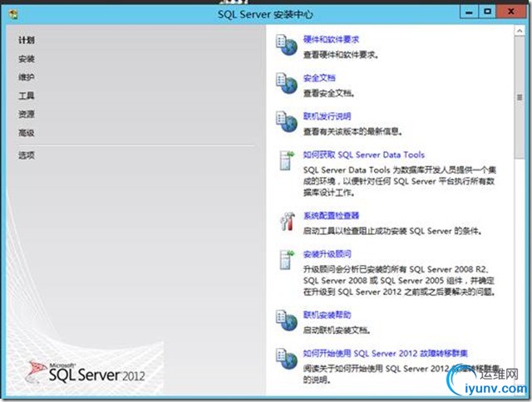Click the vertical scrollbar thumb
The image size is (532, 402).
click(520, 98)
